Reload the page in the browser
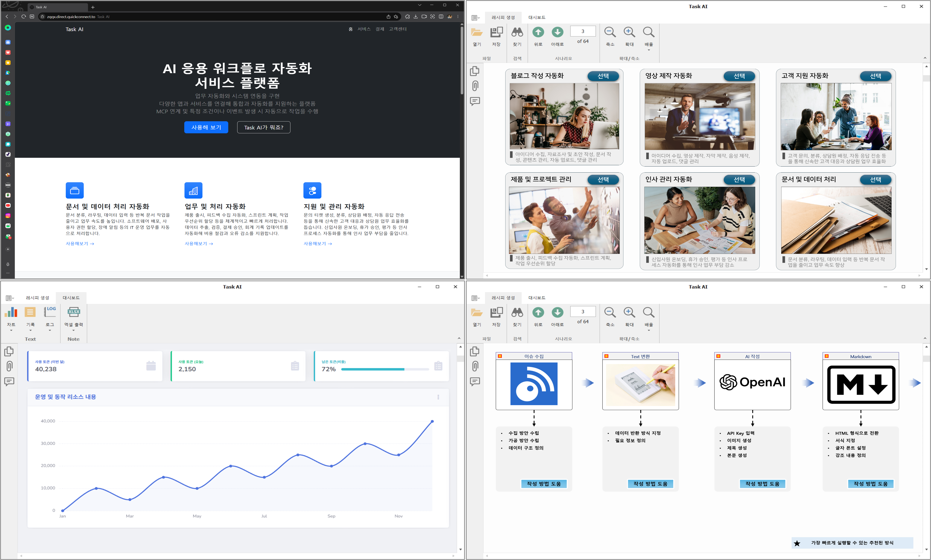 tap(23, 17)
